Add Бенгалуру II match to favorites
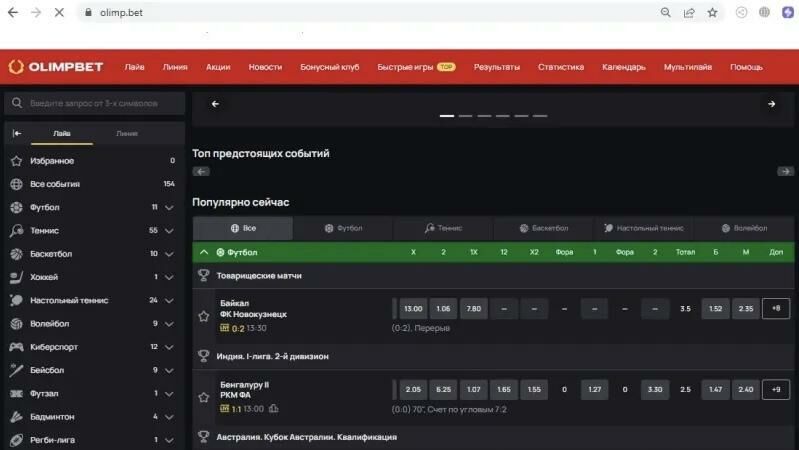Viewport: 799px width, 450px height. 204,397
